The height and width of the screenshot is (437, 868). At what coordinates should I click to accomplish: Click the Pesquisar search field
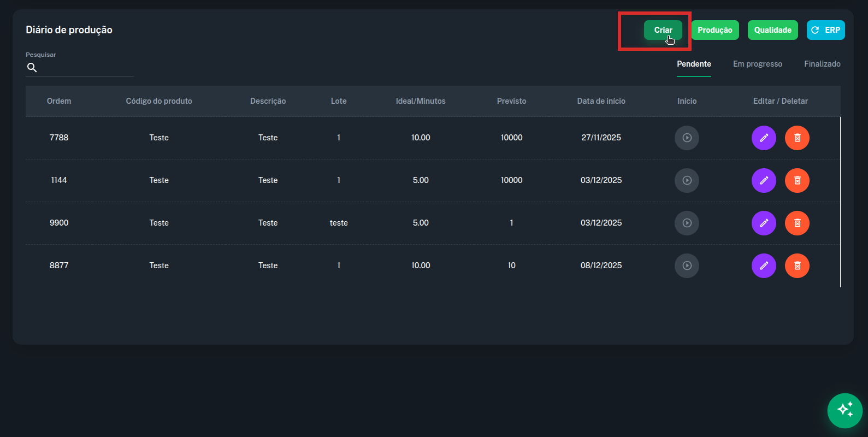coord(86,68)
